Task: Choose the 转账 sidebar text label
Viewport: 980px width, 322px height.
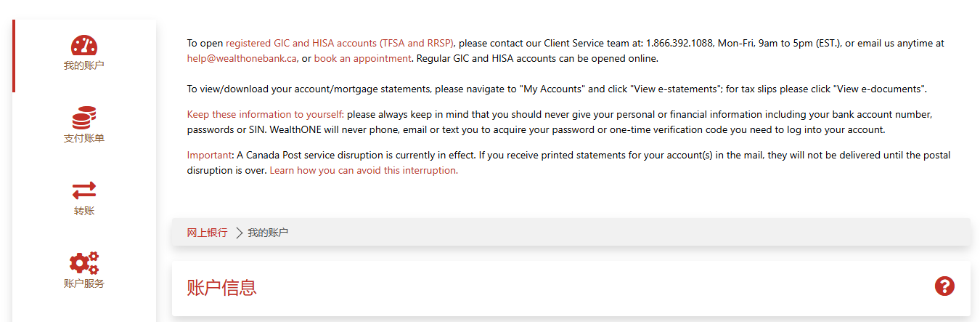Action: [x=84, y=212]
